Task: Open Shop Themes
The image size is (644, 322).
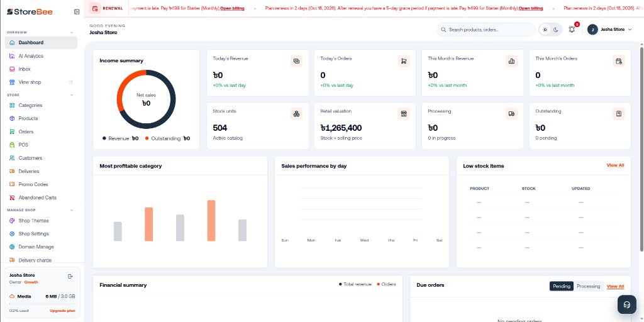Action: point(41,221)
